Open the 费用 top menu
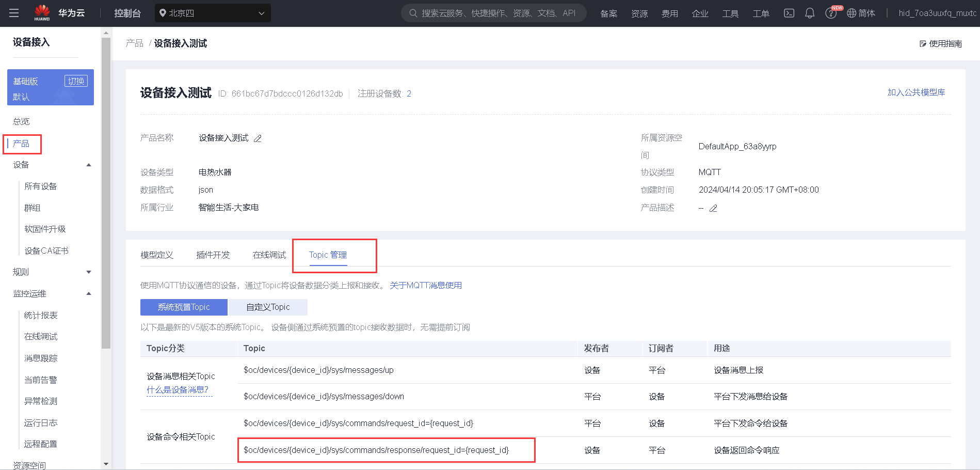 tap(670, 13)
